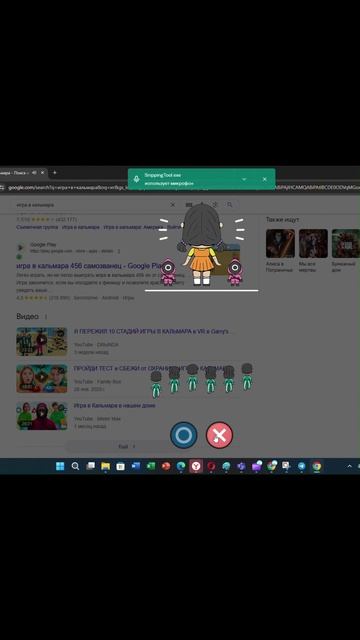Viewport: 360px width, 640px height.
Task: Click the blue circle game button
Action: click(184, 435)
